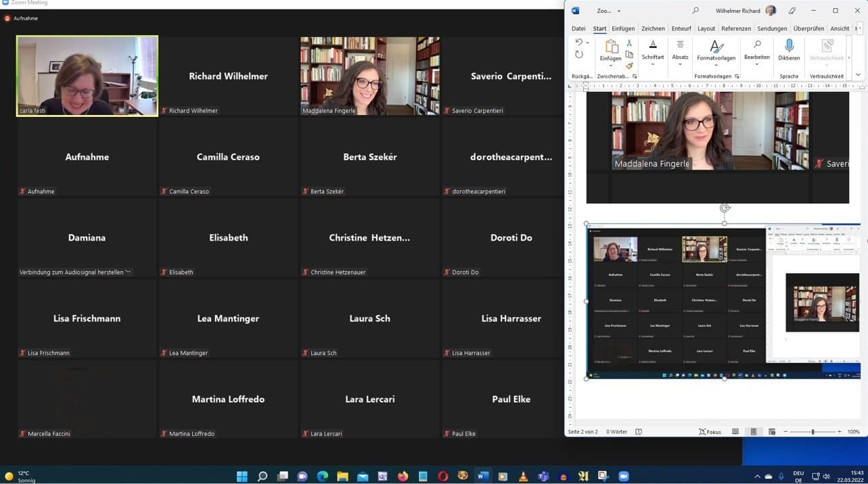Switch to web layout view in status bar
868x484 pixels.
pyautogui.click(x=772, y=431)
